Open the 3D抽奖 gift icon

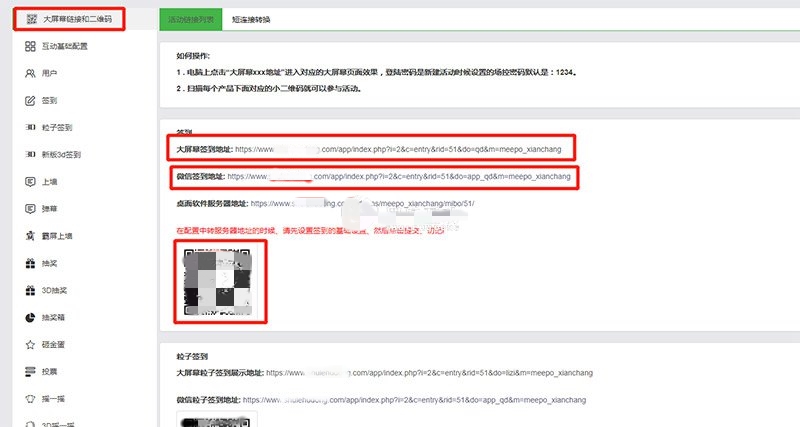coord(30,290)
